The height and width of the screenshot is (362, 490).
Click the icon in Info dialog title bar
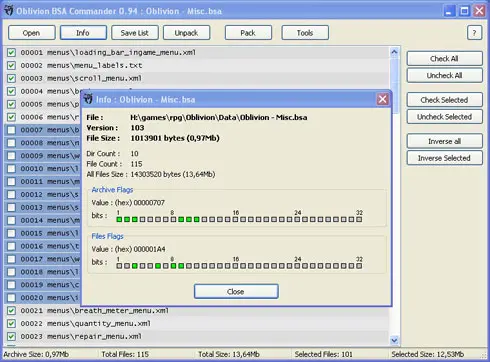(88, 99)
